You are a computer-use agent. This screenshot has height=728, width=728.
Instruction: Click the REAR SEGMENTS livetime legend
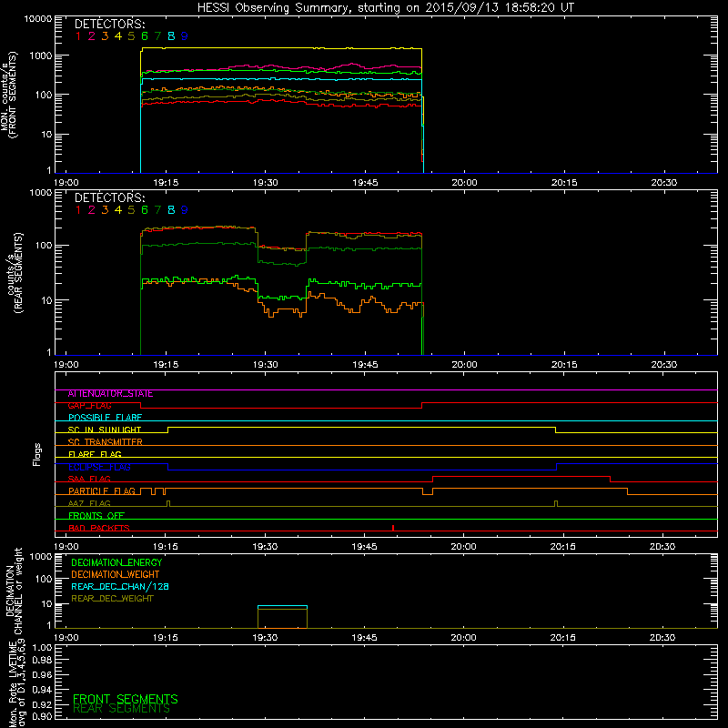point(121,709)
